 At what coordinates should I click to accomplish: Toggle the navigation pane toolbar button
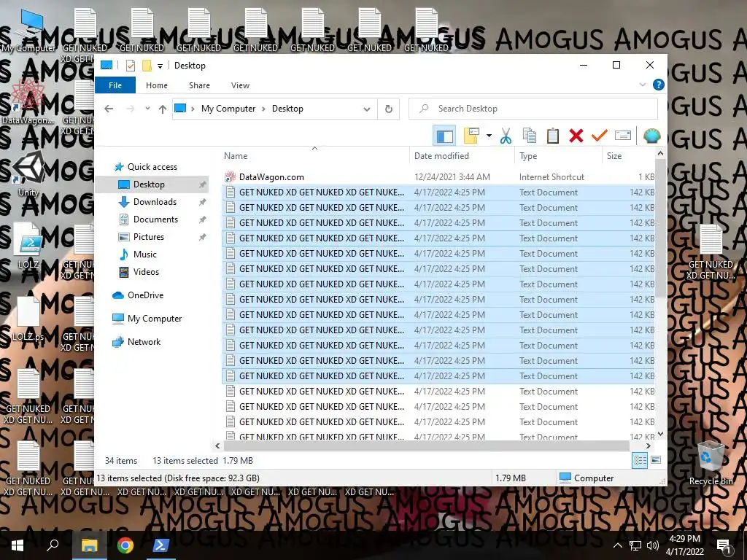point(444,136)
